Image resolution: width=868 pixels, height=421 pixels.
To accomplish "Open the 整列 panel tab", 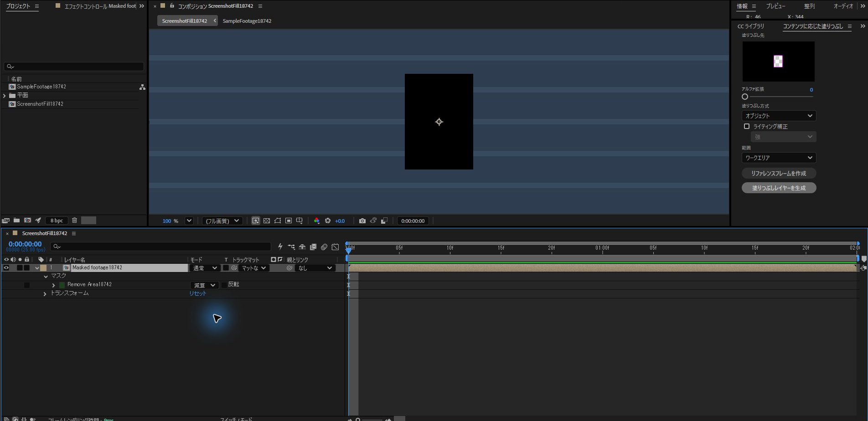I will [x=810, y=6].
